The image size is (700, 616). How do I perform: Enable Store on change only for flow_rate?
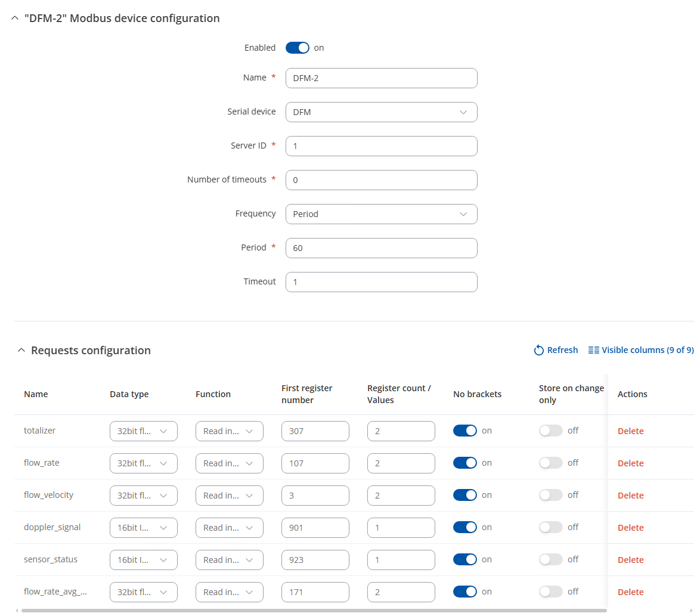click(550, 463)
